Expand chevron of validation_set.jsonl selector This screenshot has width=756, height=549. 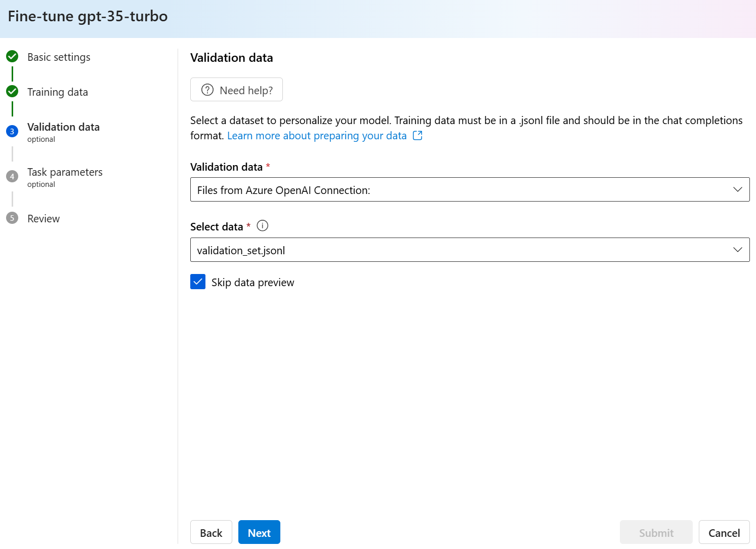pos(738,250)
